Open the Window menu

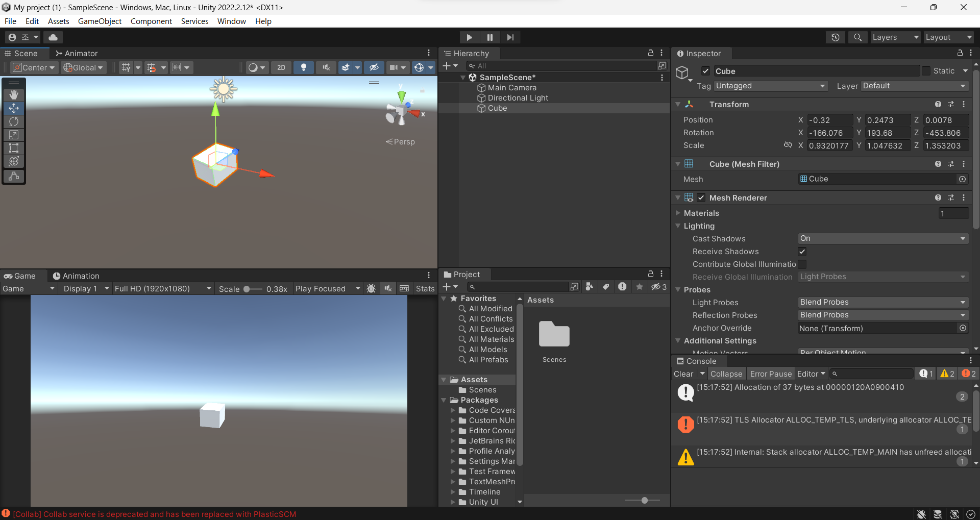232,21
